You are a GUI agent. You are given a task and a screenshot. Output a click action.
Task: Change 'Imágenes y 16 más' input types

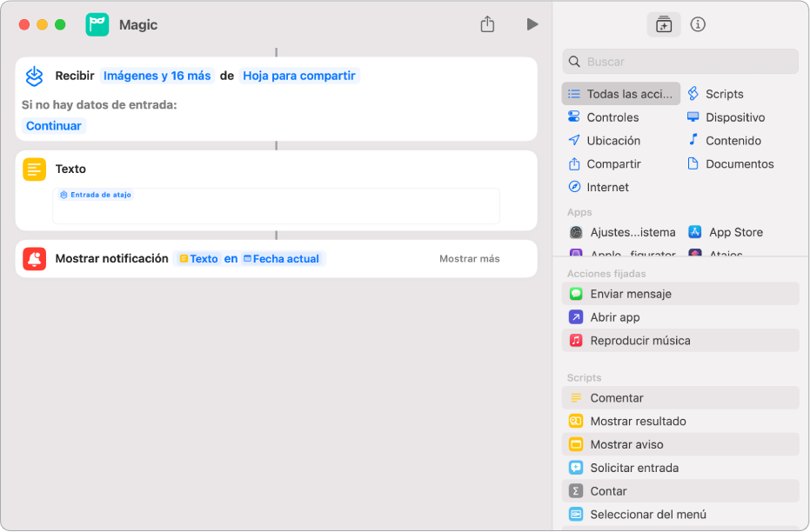[x=157, y=76]
